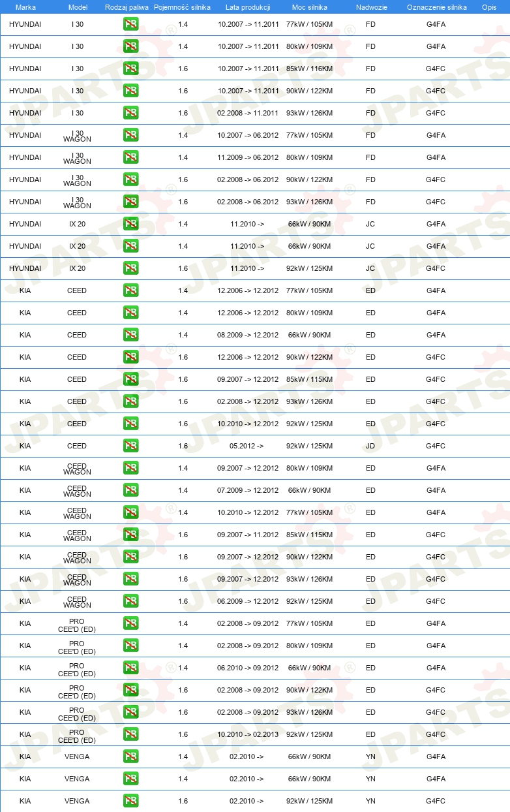Click I 30 WAGON model in 11.2009 row

(x=77, y=159)
